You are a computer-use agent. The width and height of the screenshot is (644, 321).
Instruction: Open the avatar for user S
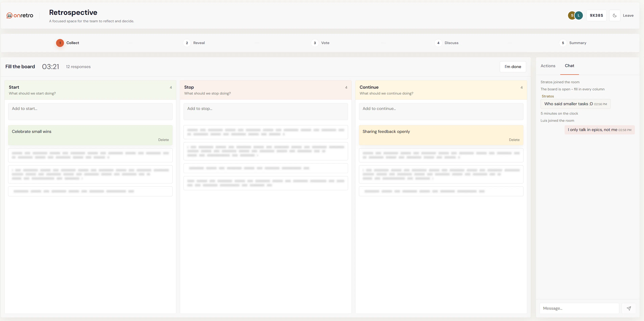pyautogui.click(x=572, y=16)
